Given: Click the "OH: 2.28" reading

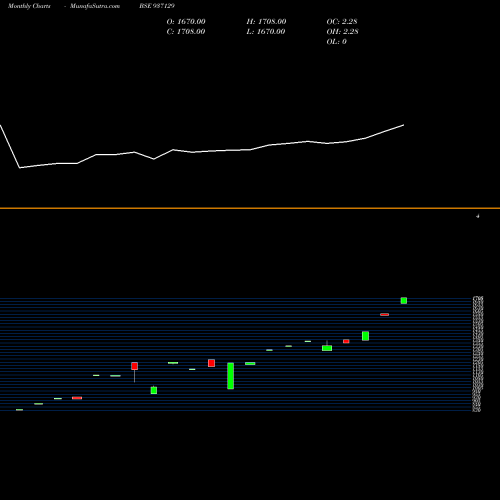Looking at the screenshot, I should [343, 32].
